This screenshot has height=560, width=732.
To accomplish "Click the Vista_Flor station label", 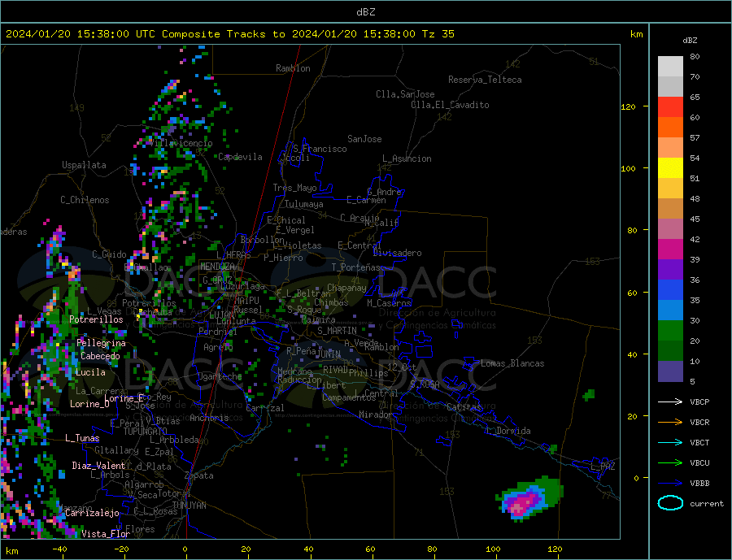I will coord(106,534).
